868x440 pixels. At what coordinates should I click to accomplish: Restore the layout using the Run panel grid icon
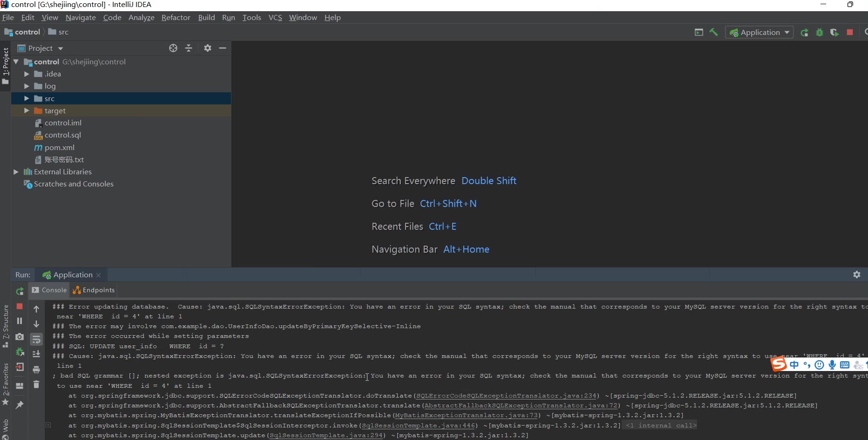pos(20,386)
